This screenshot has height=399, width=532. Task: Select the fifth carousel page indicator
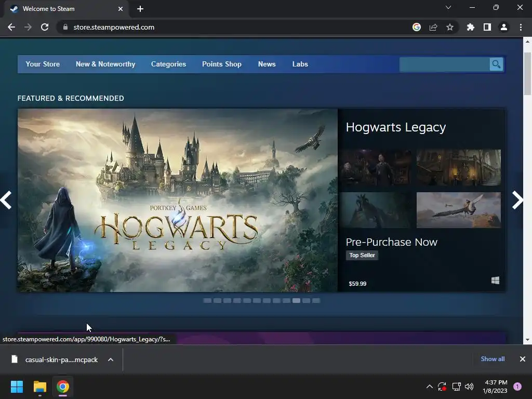click(x=247, y=301)
